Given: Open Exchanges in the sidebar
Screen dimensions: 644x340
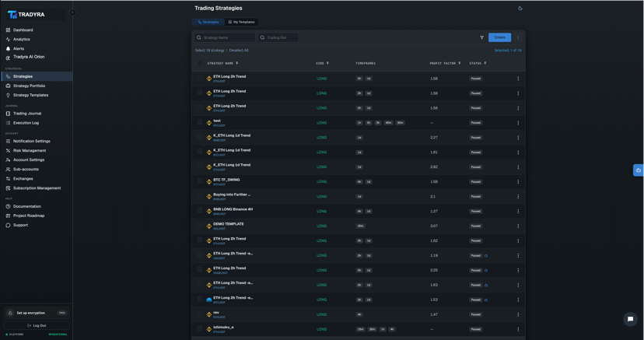Looking at the screenshot, I should tap(23, 179).
